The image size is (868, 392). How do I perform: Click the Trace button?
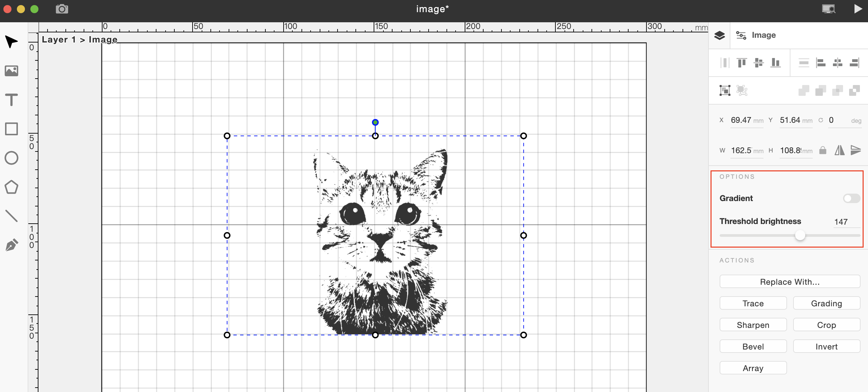click(753, 303)
